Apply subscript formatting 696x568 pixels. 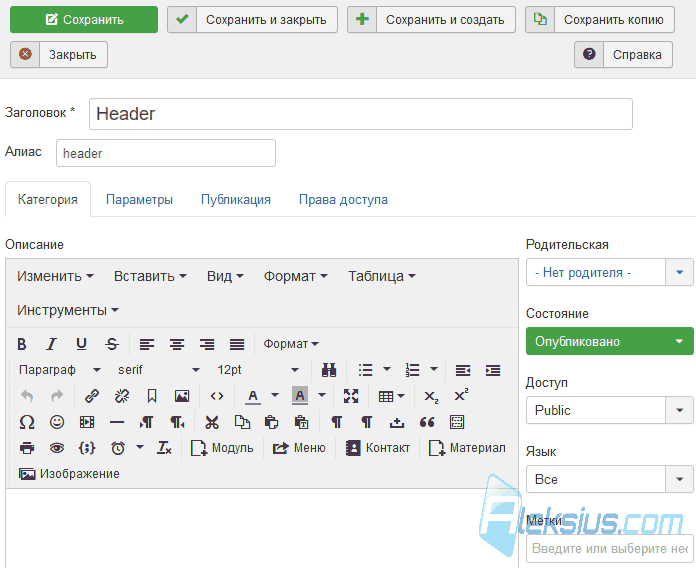pos(431,396)
